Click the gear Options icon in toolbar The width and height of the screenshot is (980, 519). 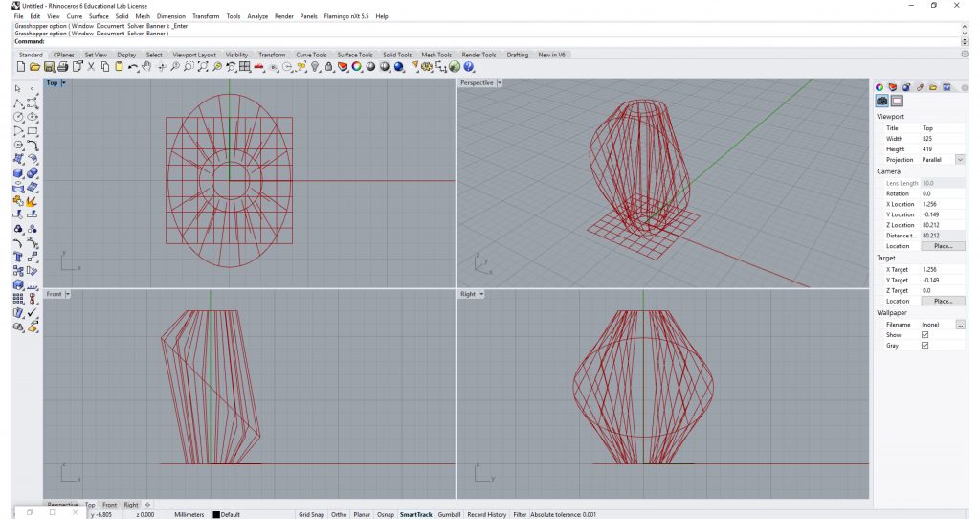(426, 67)
